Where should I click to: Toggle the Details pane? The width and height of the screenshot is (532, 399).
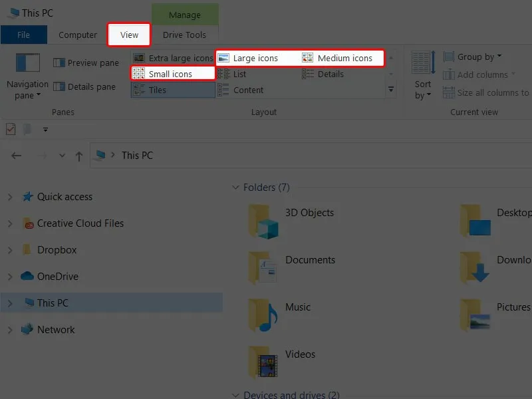click(x=85, y=87)
